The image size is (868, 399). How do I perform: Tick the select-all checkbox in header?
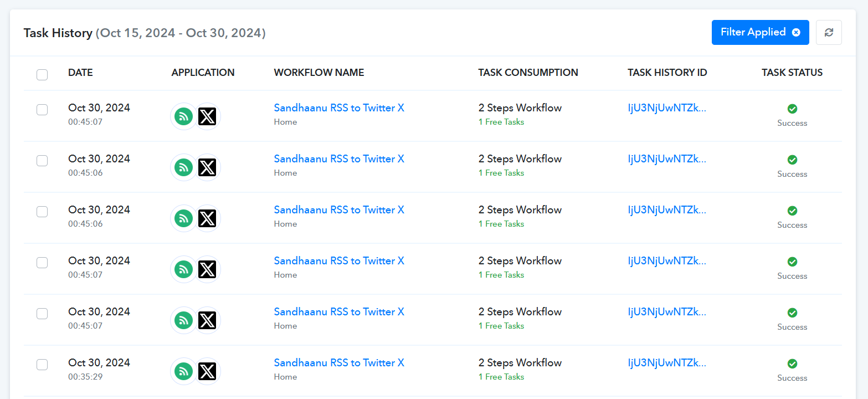click(x=42, y=74)
